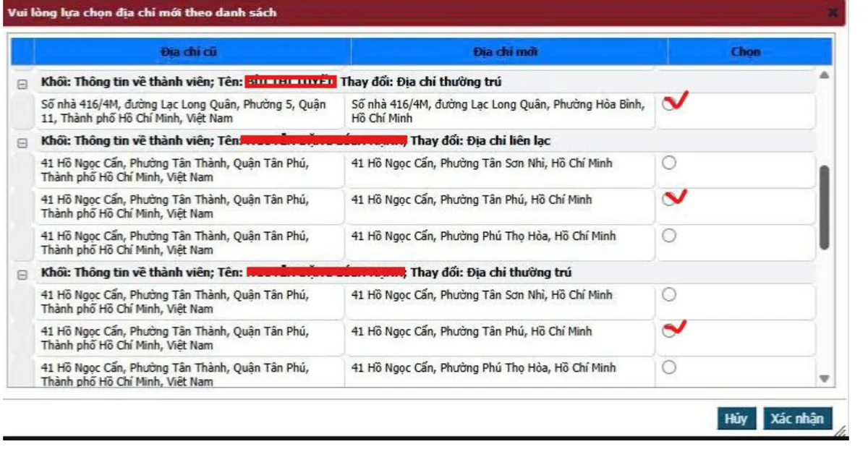Viewport: 868px width, 457px height.
Task: Click the Hủy button
Action: (x=736, y=419)
